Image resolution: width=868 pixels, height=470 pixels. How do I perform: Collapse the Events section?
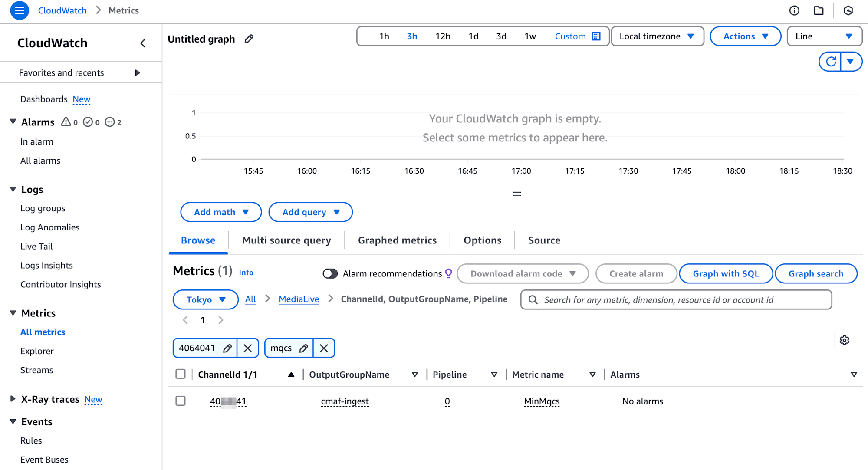[x=13, y=421]
